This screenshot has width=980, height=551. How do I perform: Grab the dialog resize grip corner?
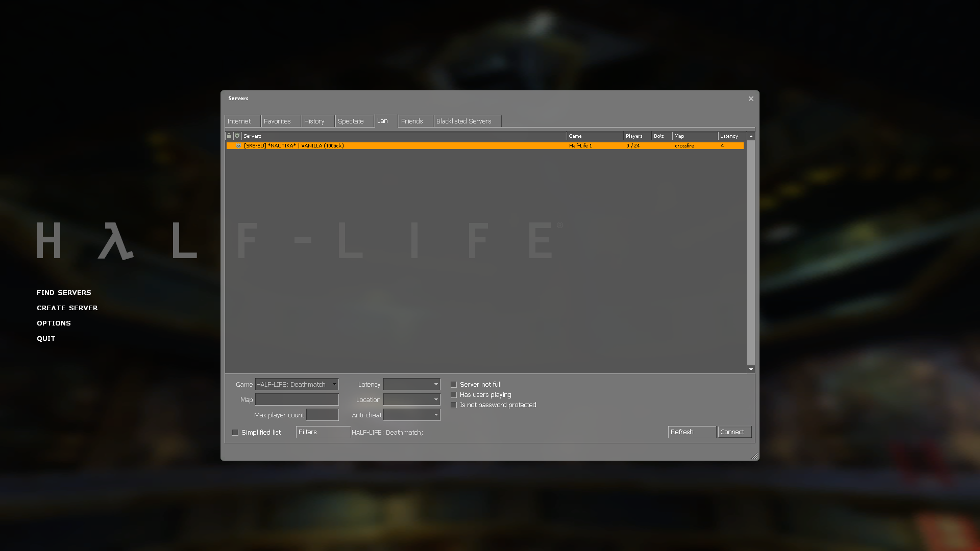pos(755,456)
